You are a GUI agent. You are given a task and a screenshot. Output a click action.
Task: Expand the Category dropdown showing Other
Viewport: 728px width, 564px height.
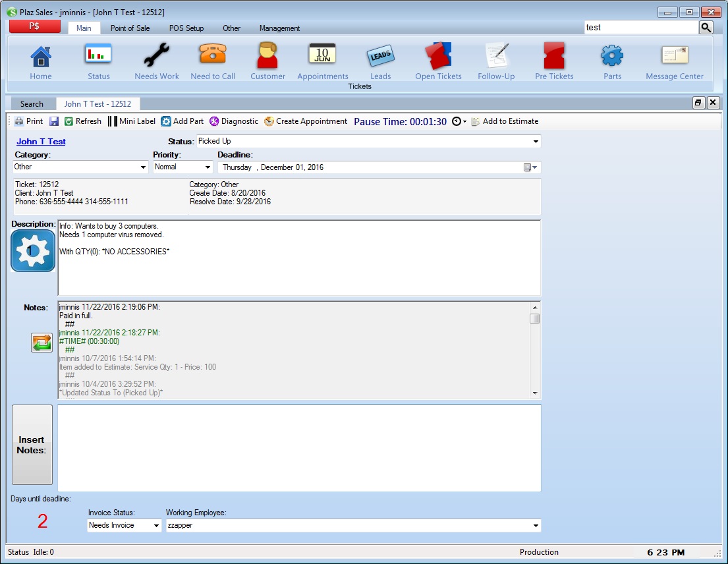pos(143,167)
